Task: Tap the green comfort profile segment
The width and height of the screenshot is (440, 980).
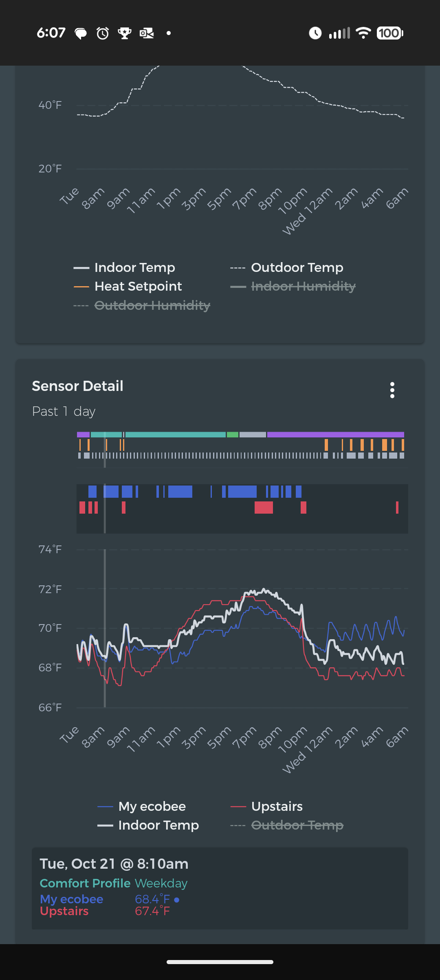Action: pos(233,435)
